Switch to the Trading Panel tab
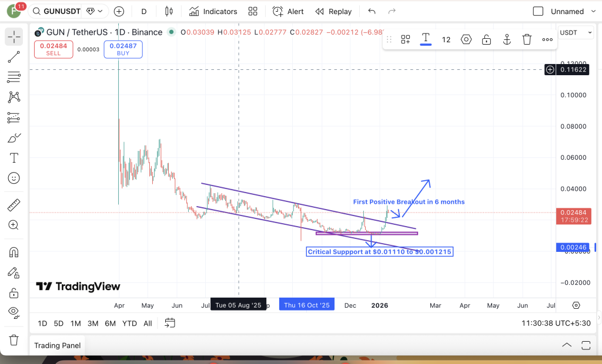602x364 pixels. click(x=57, y=345)
